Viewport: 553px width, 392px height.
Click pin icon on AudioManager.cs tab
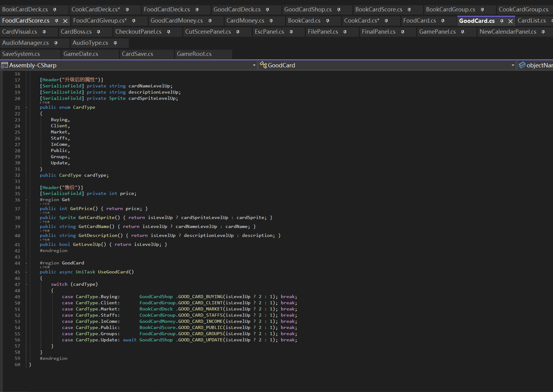tap(56, 43)
